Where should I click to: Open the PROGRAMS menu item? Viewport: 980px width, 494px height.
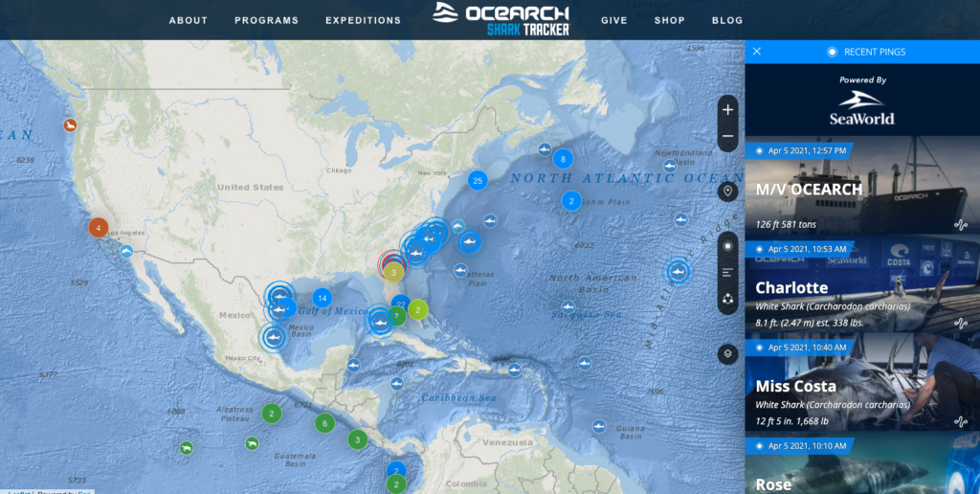(x=266, y=21)
